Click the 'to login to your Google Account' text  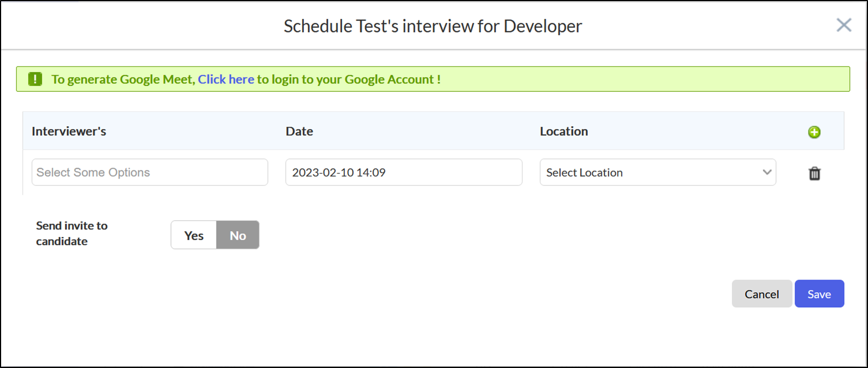348,79
